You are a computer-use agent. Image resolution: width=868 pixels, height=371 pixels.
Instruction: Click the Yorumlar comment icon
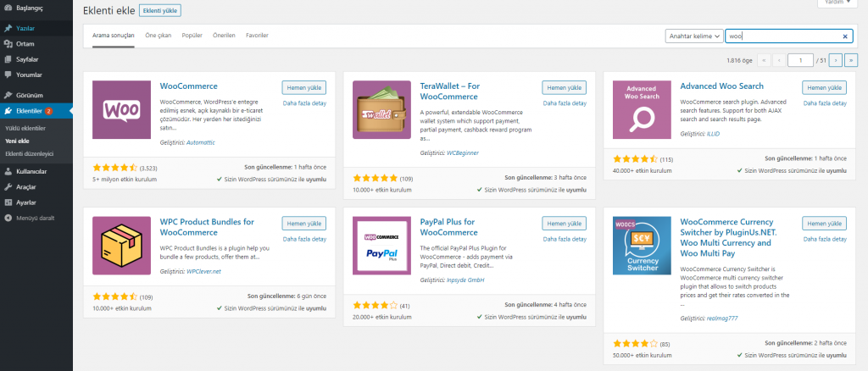click(8, 75)
